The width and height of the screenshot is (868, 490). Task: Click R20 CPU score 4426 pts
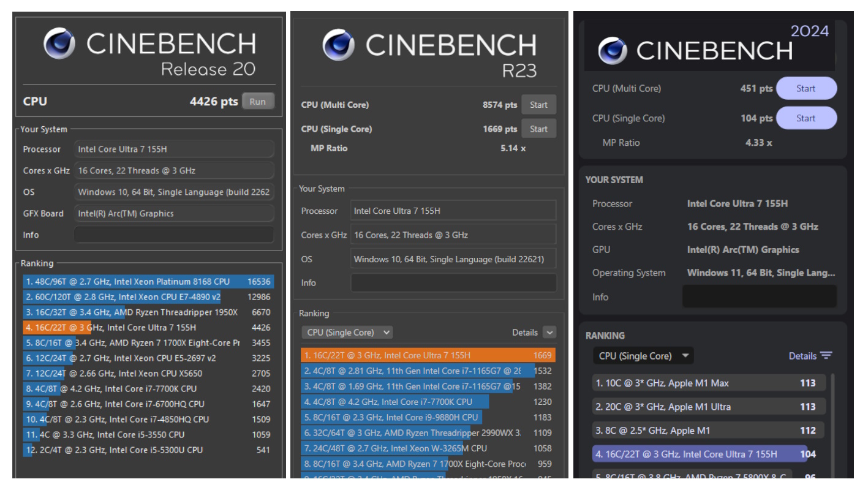pos(214,102)
